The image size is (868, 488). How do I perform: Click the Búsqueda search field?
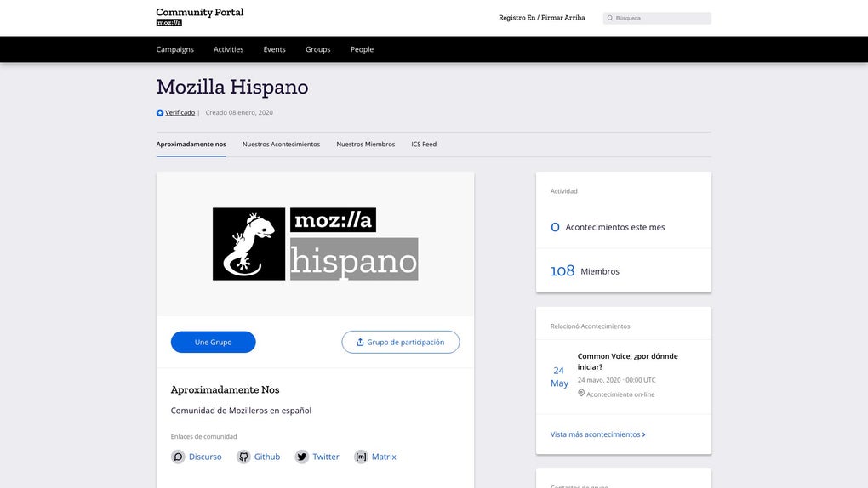point(657,18)
